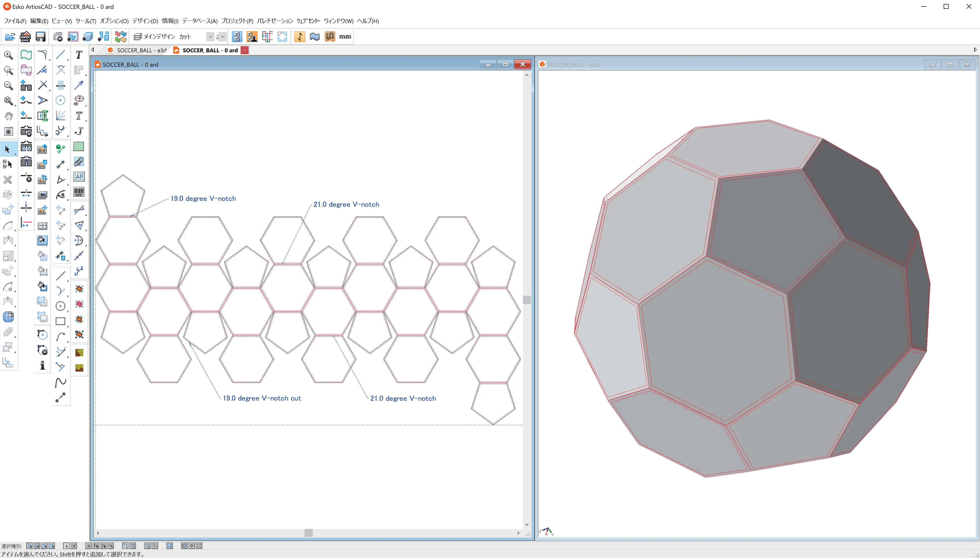The height and width of the screenshot is (558, 980).
Task: Select the circle drawing tool
Action: coord(60,306)
